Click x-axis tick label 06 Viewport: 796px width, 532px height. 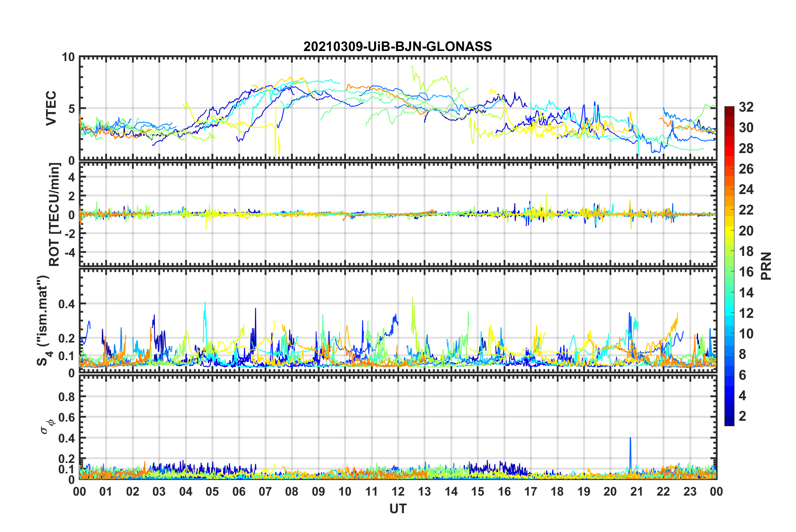tap(239, 491)
